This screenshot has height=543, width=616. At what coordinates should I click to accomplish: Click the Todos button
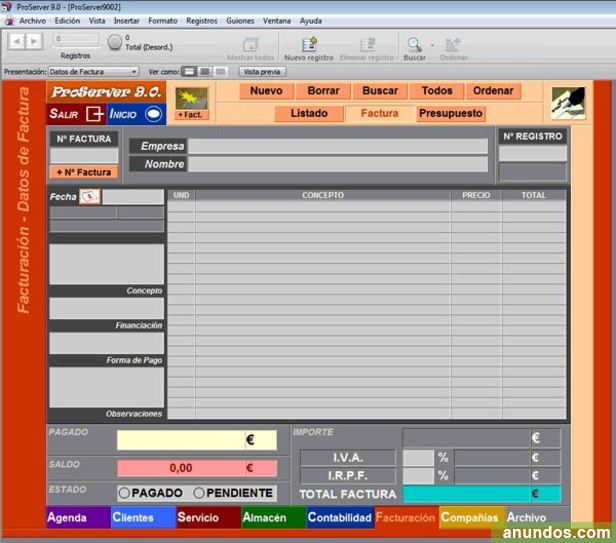pos(437,91)
